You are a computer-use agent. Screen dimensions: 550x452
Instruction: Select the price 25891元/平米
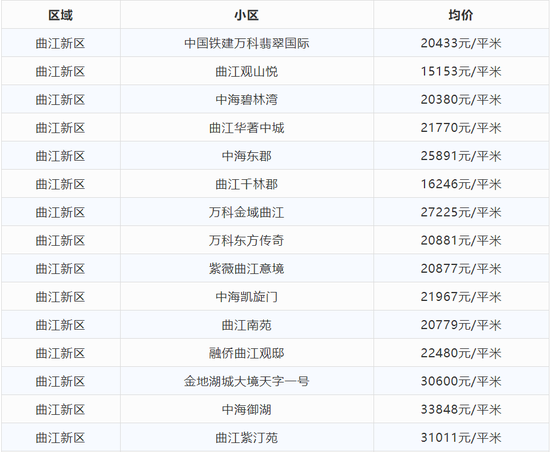(461, 156)
